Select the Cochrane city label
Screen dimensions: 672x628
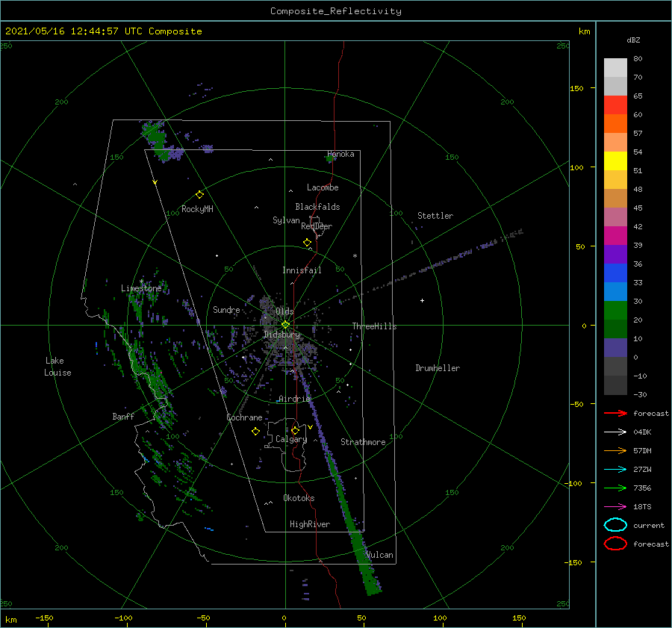(x=244, y=417)
